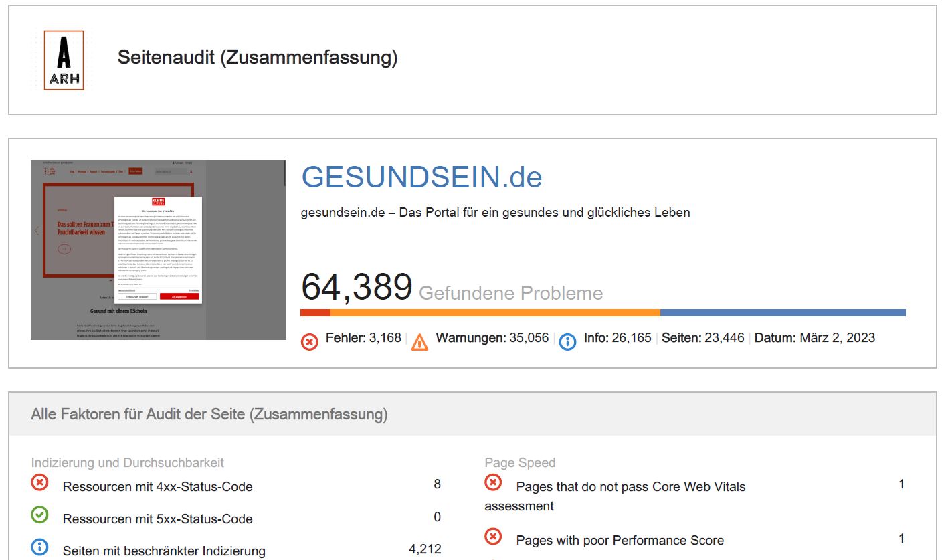Select Pages with poor Performance Score
This screenshot has height=560, width=946.
pyautogui.click(x=620, y=541)
